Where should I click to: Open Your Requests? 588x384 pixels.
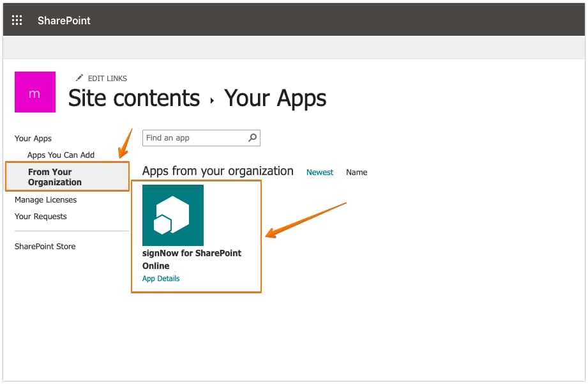[40, 216]
